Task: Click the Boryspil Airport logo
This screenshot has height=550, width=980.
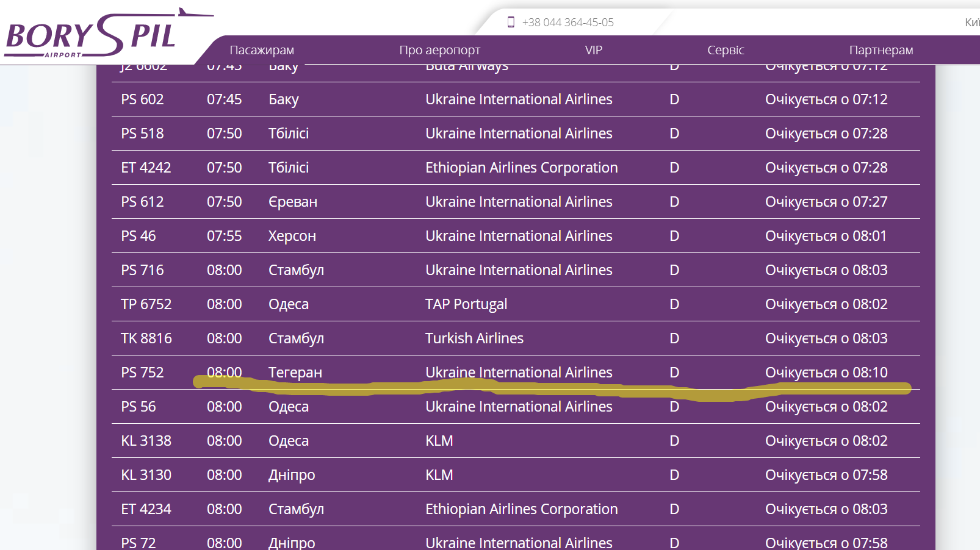Action: point(92,35)
